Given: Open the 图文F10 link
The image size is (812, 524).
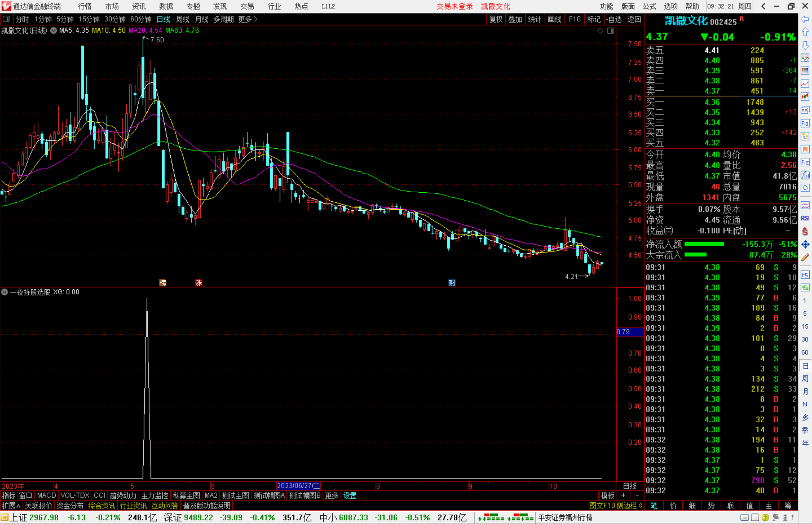Looking at the screenshot, I should tap(602, 506).
